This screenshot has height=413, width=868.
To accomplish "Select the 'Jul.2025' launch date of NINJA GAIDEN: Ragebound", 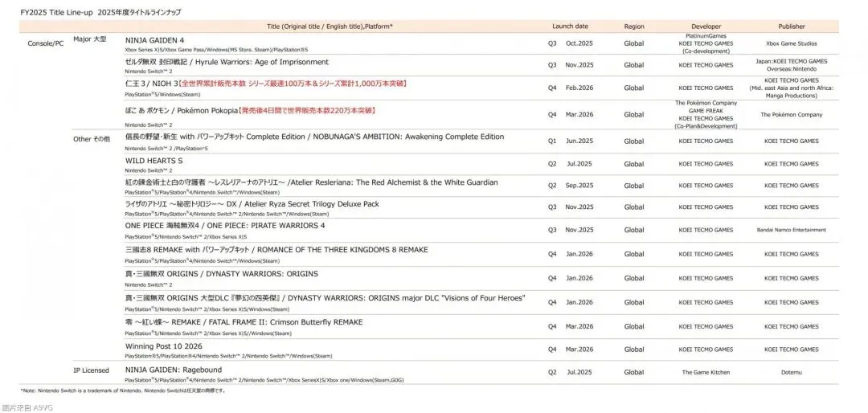I will coord(579,373).
